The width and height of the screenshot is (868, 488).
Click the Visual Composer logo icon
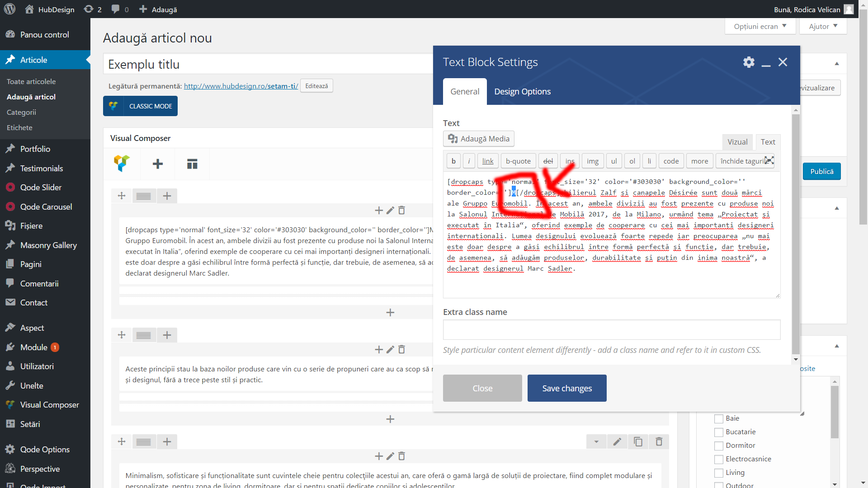pyautogui.click(x=122, y=164)
